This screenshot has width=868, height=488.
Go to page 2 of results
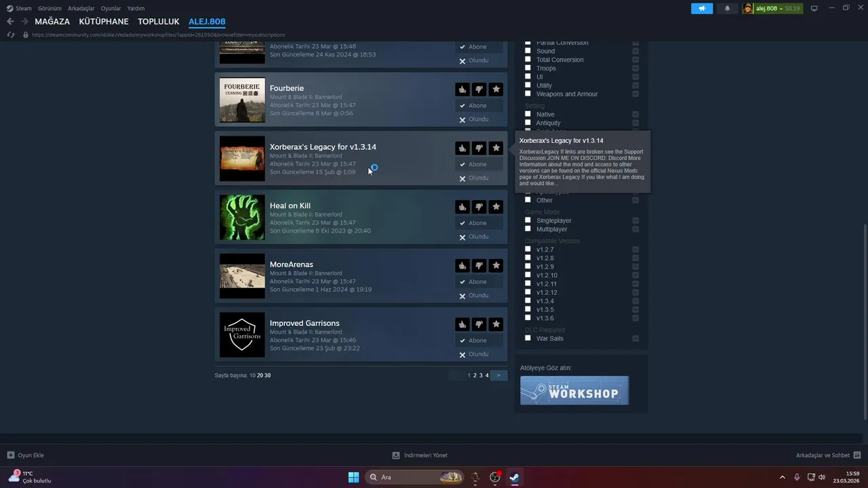475,375
